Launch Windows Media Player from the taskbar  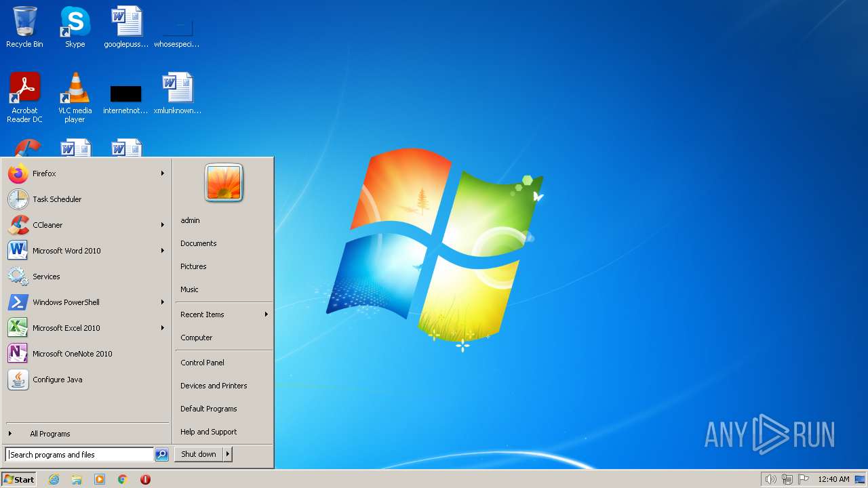point(100,479)
